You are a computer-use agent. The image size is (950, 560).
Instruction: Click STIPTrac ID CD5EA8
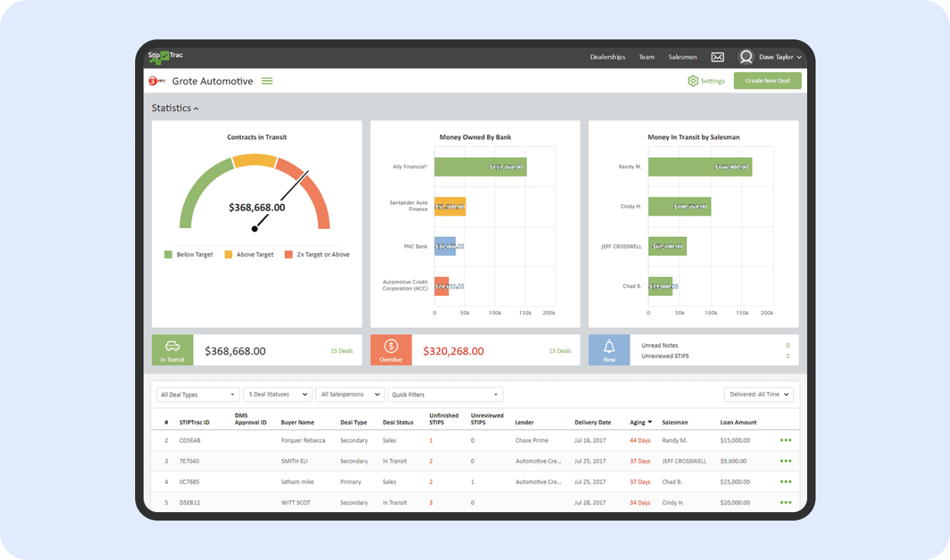tap(190, 440)
